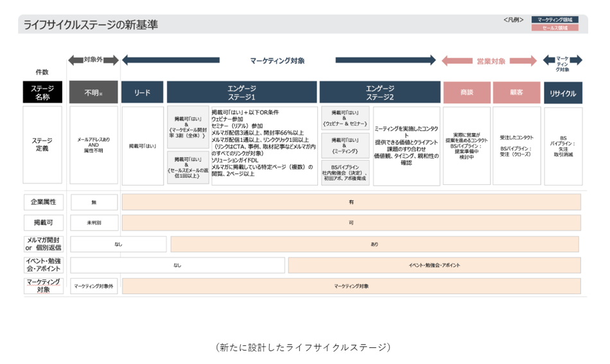Select the orange イベント・勉強会・アポイント bar
This screenshot has height=364, width=610.
(434, 265)
